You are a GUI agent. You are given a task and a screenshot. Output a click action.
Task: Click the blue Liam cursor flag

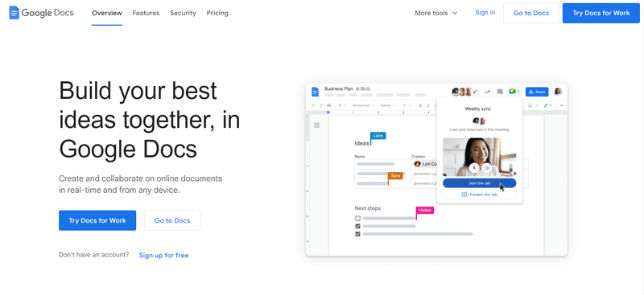pos(378,135)
